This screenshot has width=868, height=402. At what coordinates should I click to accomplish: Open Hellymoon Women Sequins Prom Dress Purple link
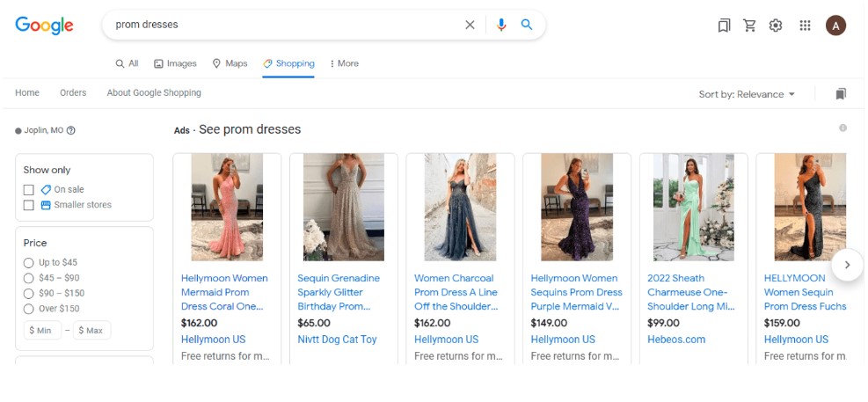[576, 292]
